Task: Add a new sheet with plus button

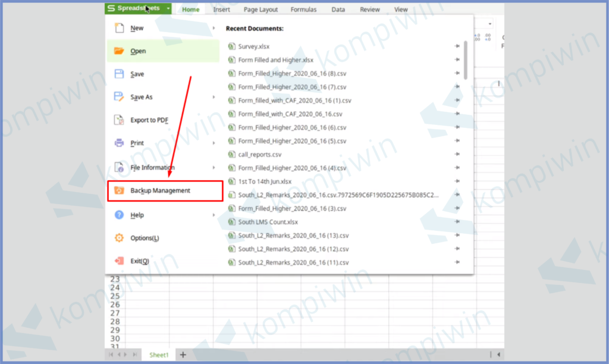Action: point(183,354)
